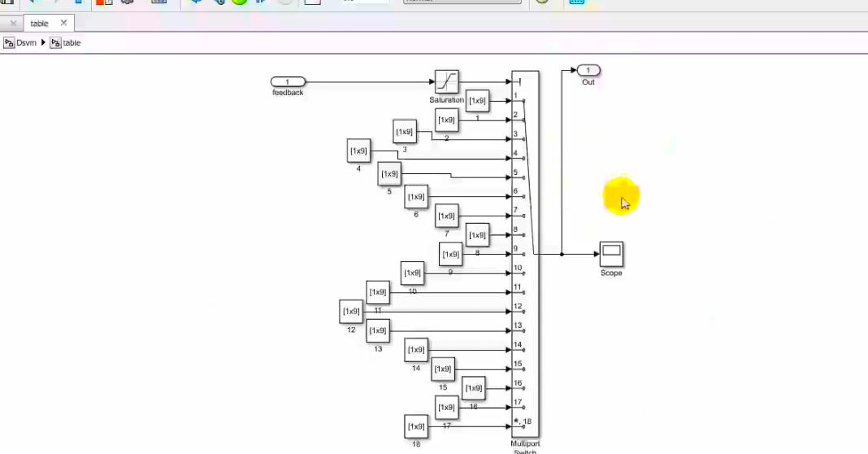Image resolution: width=868 pixels, height=454 pixels.
Task: Select the constant block labeled 4
Action: tap(358, 151)
